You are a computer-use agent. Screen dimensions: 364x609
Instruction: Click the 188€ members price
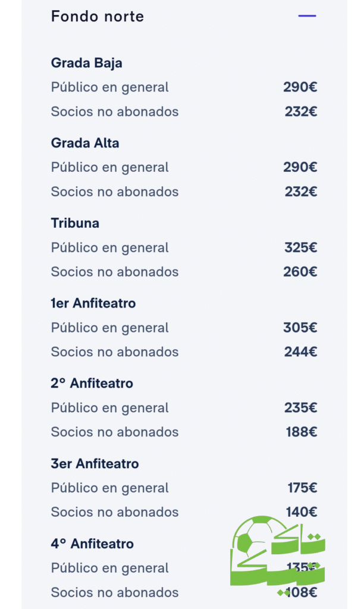(302, 432)
